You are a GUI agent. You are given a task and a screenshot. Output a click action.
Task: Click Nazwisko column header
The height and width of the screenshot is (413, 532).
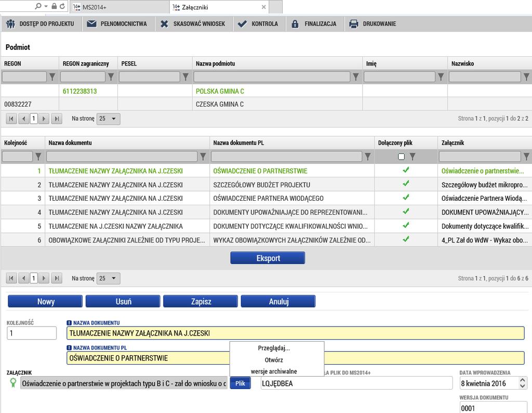pyautogui.click(x=489, y=63)
